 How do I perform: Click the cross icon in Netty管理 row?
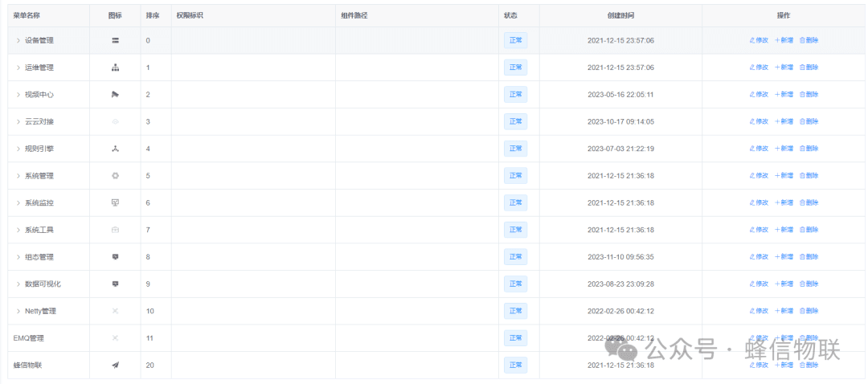115,312
